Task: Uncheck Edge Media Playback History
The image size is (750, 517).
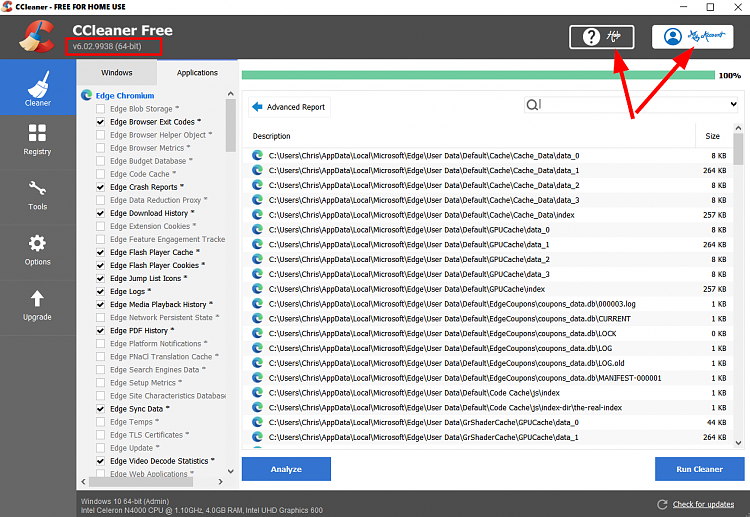Action: [x=100, y=304]
